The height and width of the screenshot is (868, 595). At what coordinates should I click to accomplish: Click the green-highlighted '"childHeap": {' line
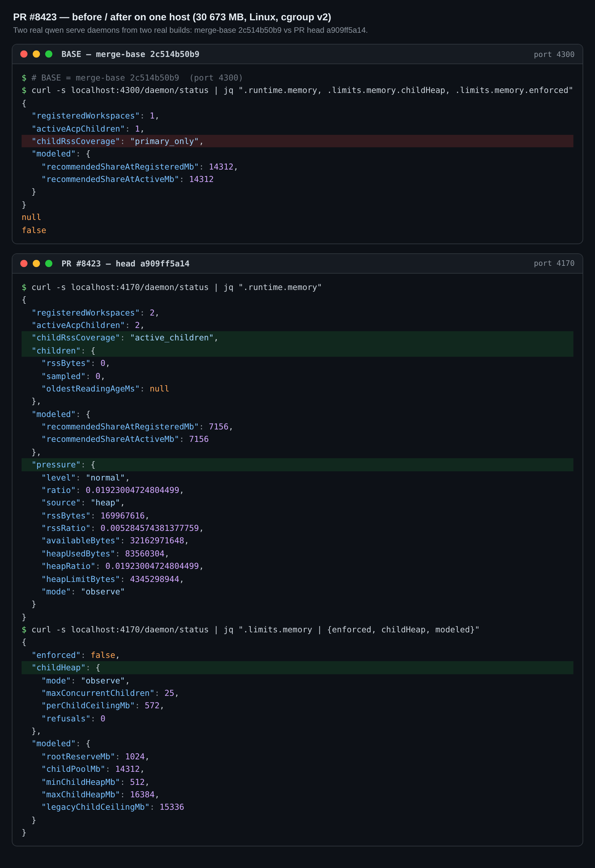point(297,668)
